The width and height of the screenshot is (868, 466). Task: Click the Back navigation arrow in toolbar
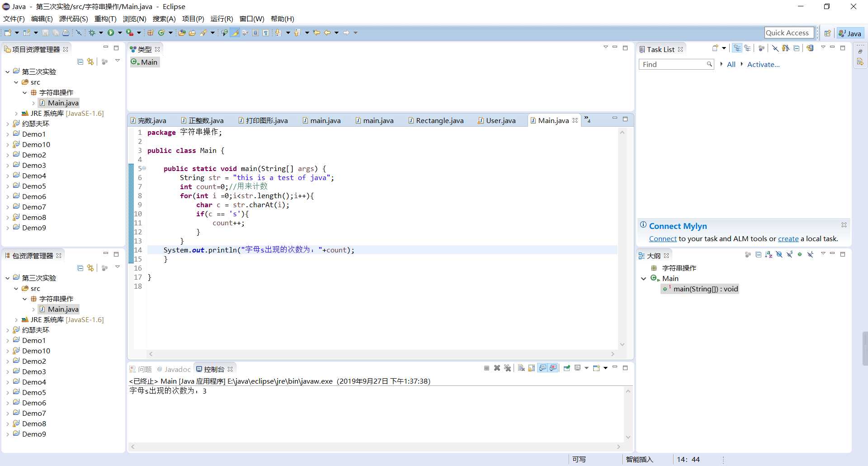[x=327, y=33]
